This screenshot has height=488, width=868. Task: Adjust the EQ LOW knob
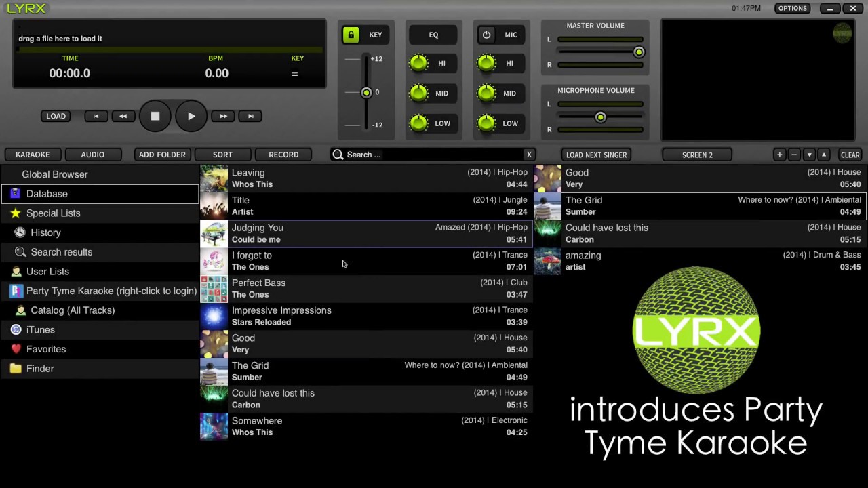pos(419,123)
